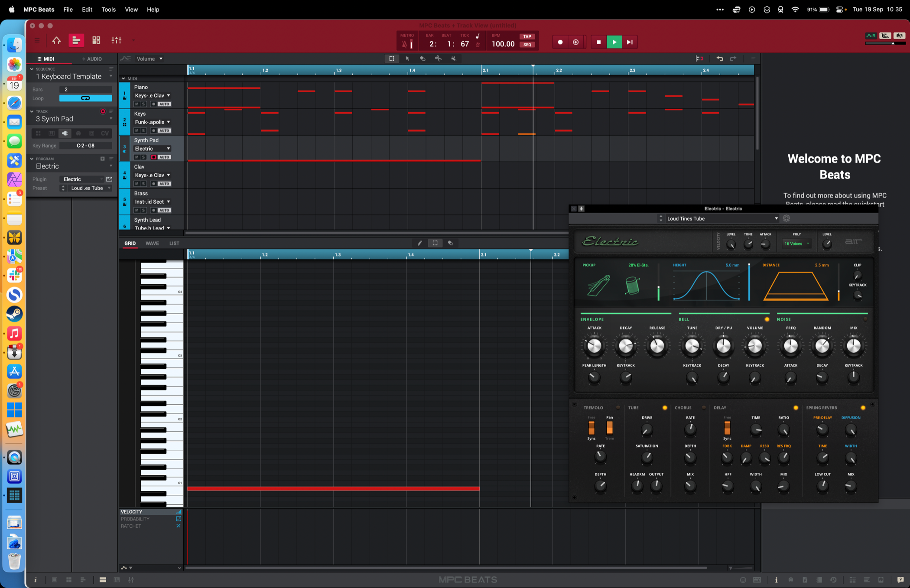The width and height of the screenshot is (910, 588).
Task: Enable the CHORUS effect power light
Action: pos(704,408)
